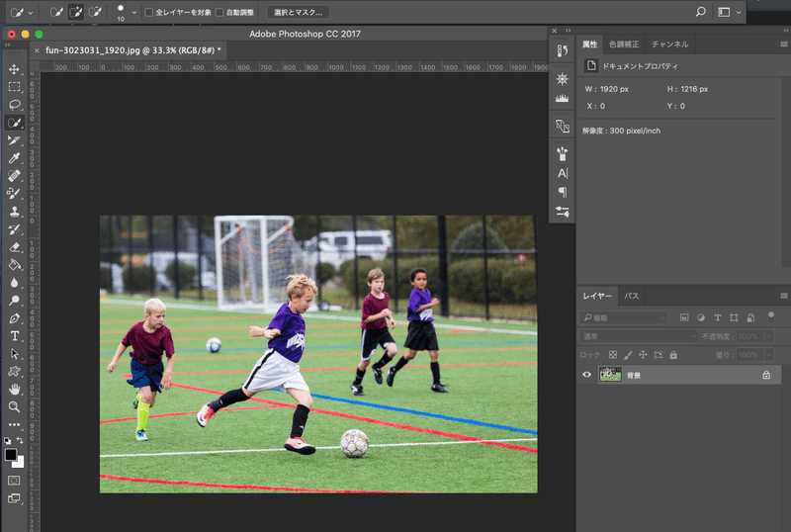Select the Eyedropper tool
This screenshot has height=532, width=791.
click(x=14, y=158)
